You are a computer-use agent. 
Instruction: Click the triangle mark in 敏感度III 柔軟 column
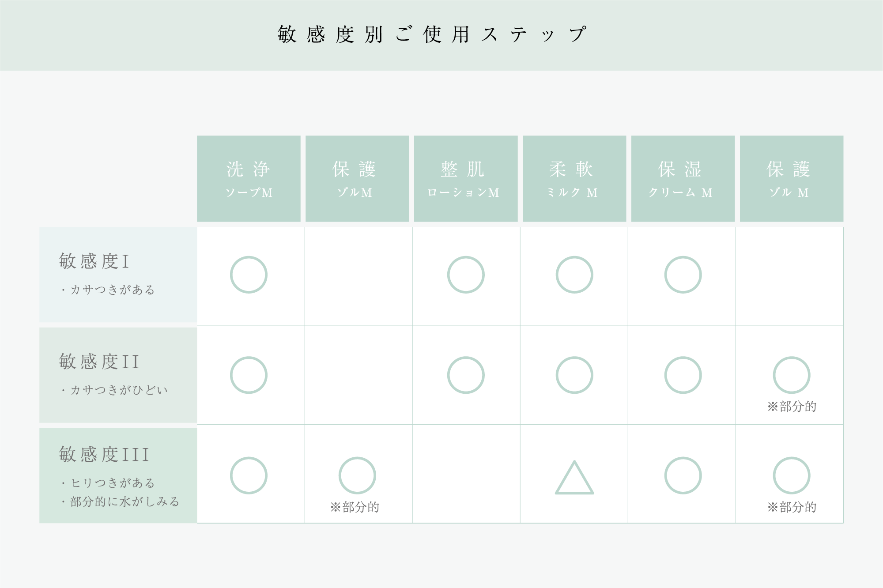coord(574,478)
